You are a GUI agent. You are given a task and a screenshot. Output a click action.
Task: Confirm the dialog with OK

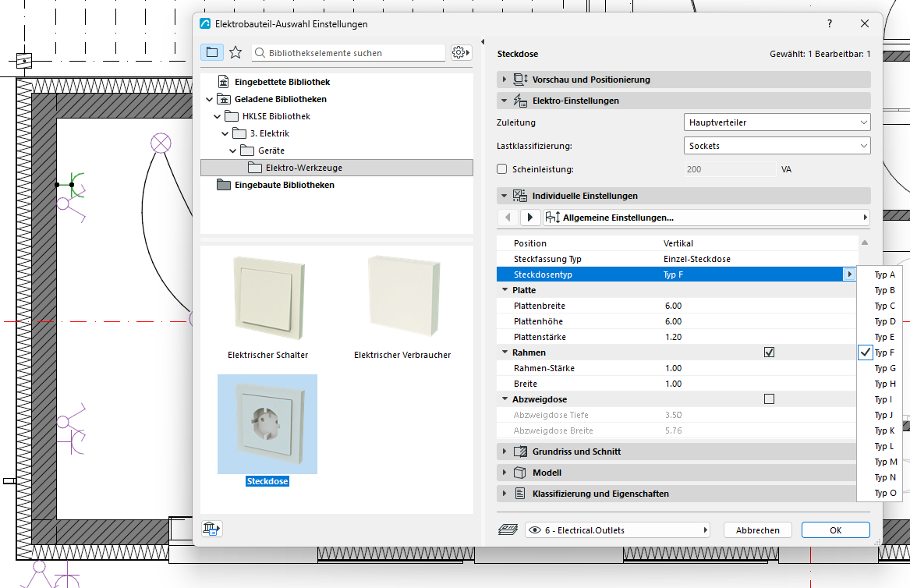click(x=836, y=530)
